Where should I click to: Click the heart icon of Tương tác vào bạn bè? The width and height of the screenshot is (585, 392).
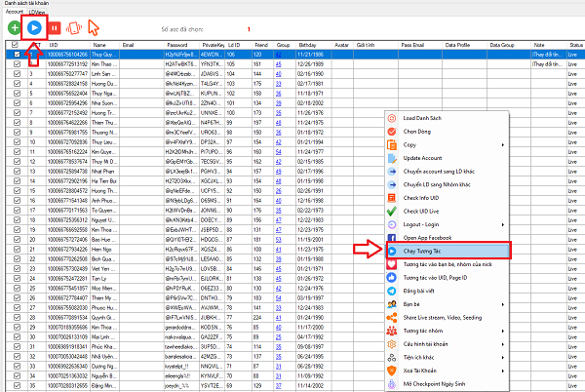pyautogui.click(x=391, y=264)
